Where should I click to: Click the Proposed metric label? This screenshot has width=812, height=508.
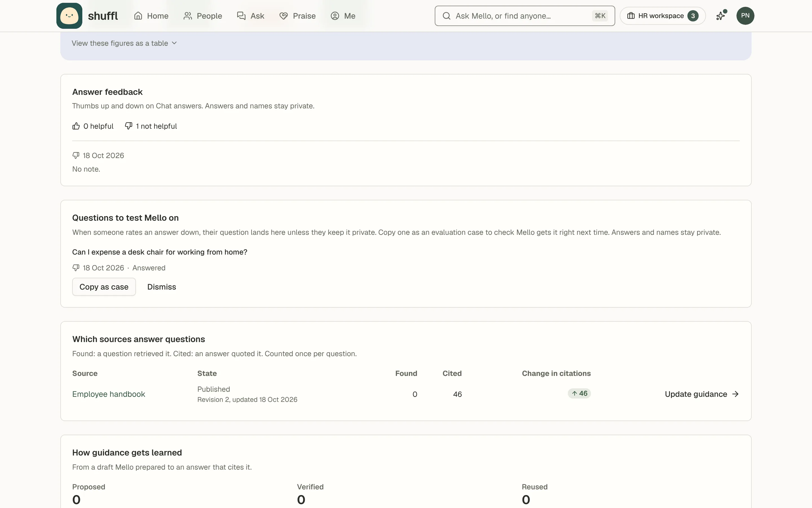(89, 487)
